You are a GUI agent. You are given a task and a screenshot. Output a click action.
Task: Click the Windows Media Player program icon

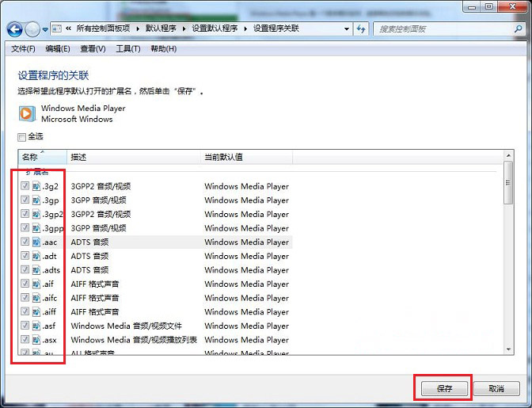(x=27, y=114)
